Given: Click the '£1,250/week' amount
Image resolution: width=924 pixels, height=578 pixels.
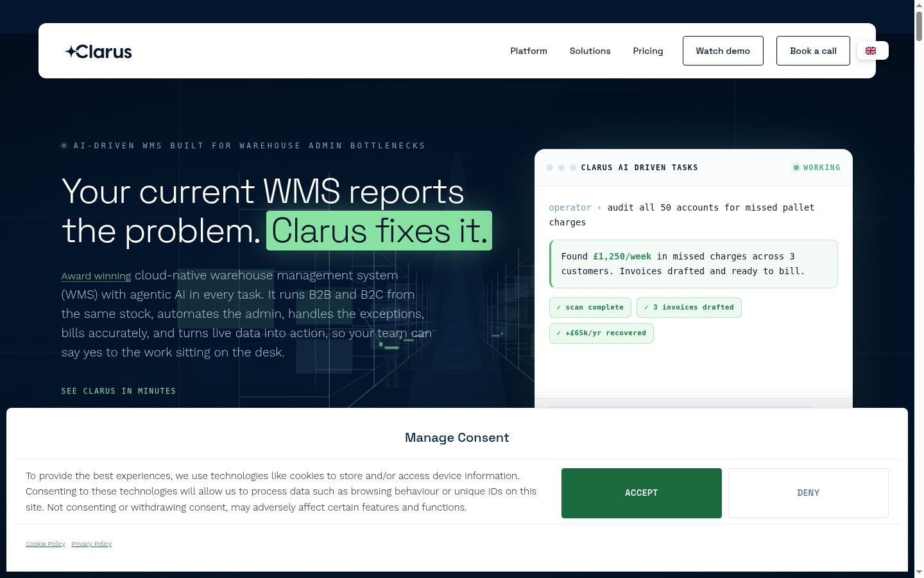Looking at the screenshot, I should click(622, 256).
